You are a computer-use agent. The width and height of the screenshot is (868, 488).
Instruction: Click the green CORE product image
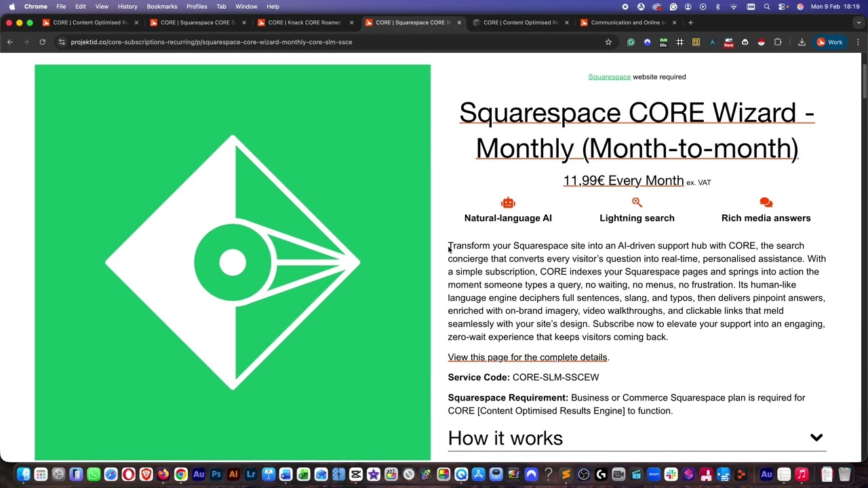tap(233, 262)
